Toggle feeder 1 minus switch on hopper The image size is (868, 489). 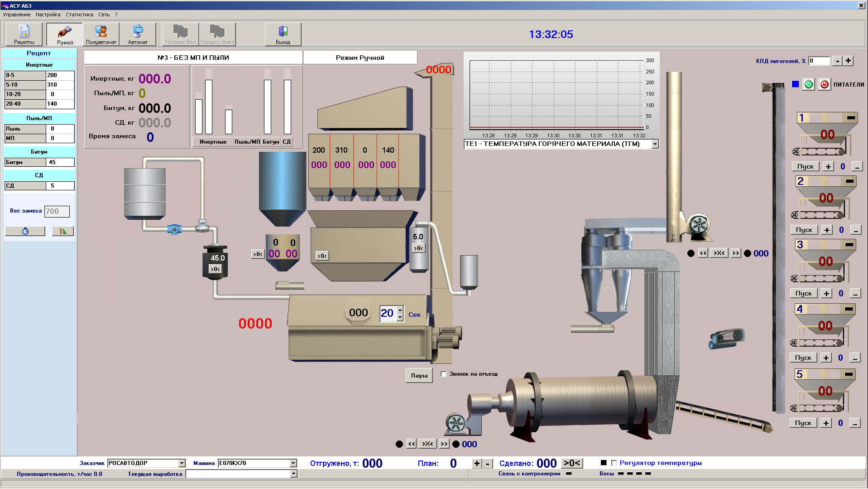click(x=851, y=118)
